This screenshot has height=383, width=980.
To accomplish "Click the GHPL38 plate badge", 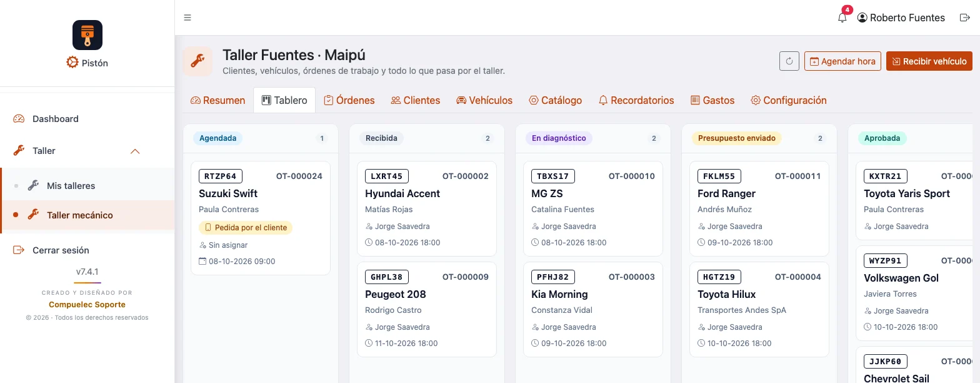I will point(387,277).
